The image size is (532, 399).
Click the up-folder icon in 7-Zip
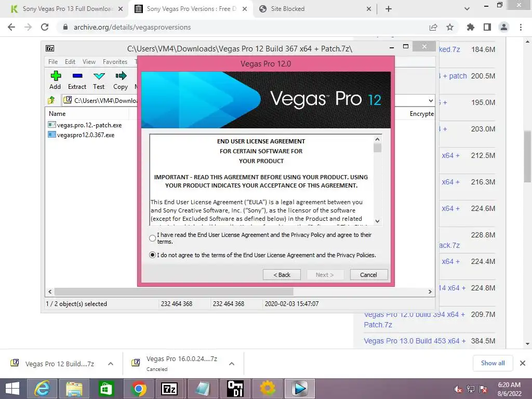click(x=51, y=100)
